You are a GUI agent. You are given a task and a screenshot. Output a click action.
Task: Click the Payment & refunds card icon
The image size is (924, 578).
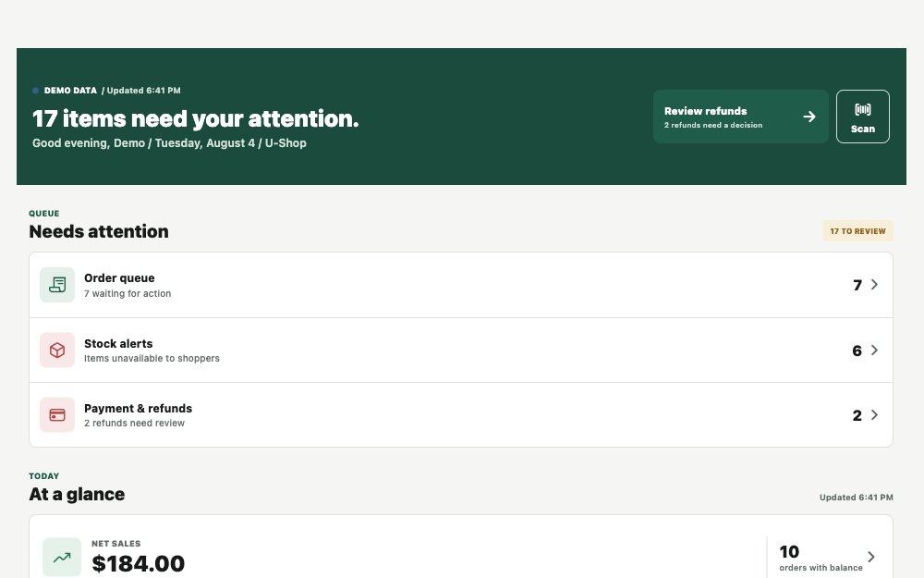tap(57, 414)
